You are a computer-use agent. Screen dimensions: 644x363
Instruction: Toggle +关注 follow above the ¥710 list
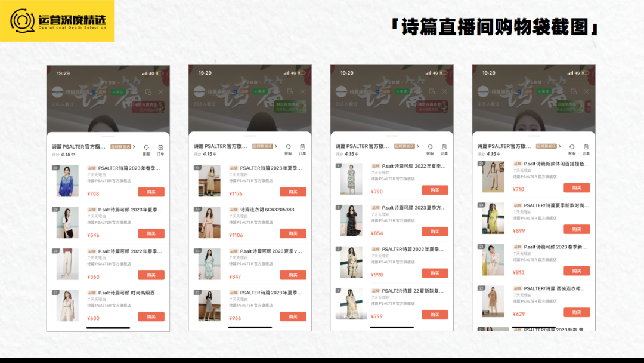(543, 92)
